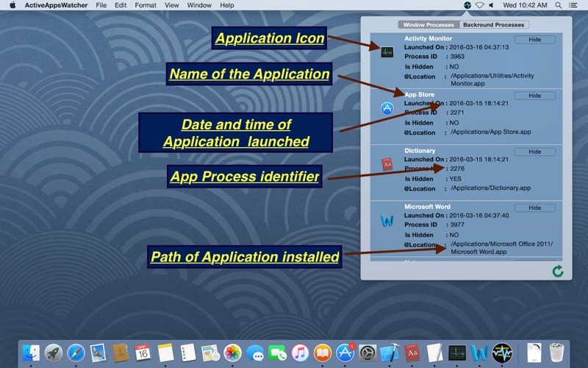Launch Safari from the dock
588x368 pixels.
click(x=76, y=353)
